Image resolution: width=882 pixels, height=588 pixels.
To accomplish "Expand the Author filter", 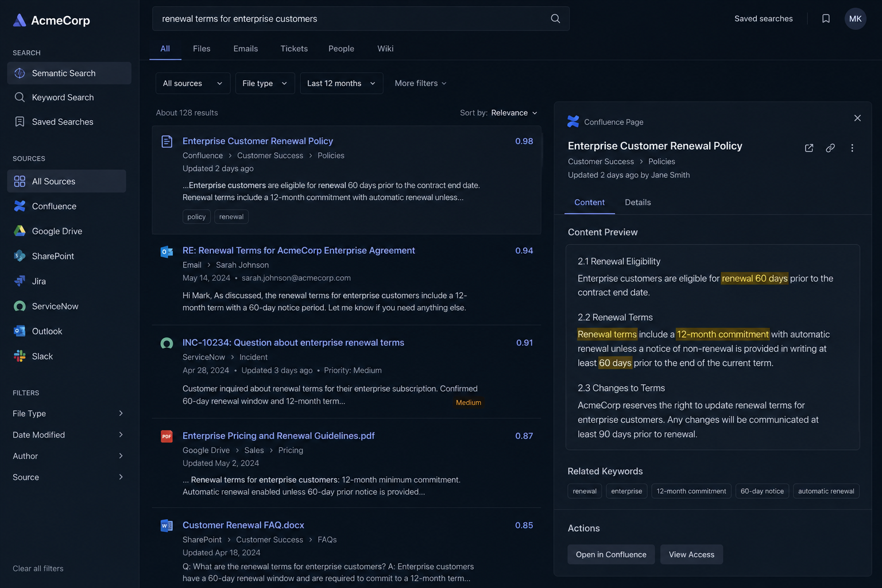I will (x=68, y=456).
